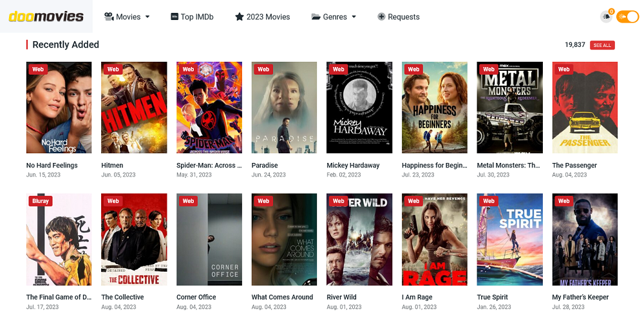
Task: Click the plus icon beside Requests
Action: 381,17
